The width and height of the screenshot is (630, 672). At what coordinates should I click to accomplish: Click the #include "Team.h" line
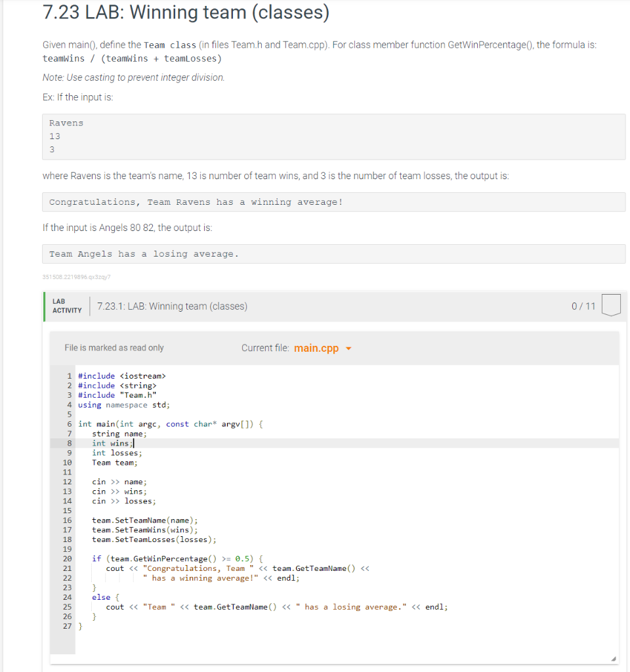[x=118, y=394]
